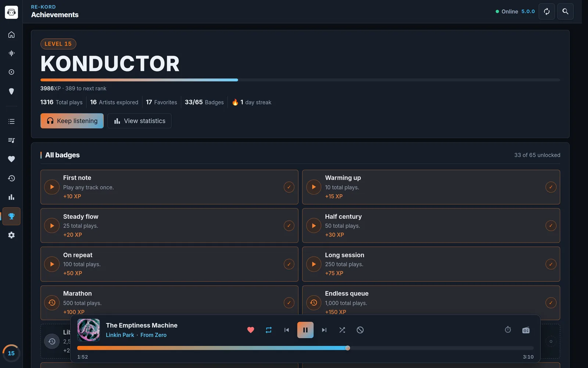This screenshot has height=368, width=588.
Task: Select the Achievements trophy in sidebar
Action: (11, 216)
